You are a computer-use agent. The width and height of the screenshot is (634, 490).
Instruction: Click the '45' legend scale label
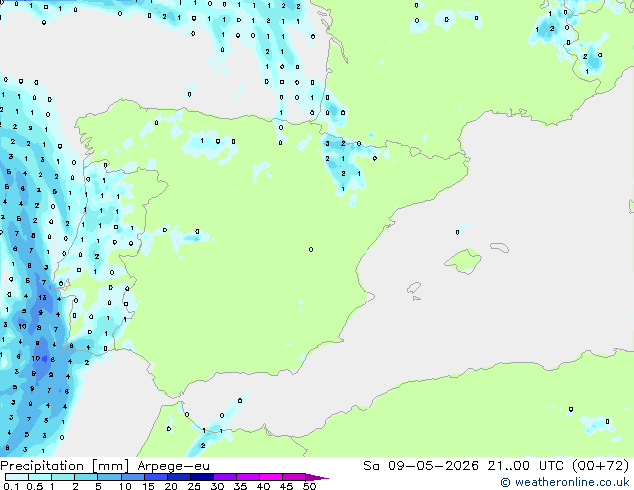(286, 486)
